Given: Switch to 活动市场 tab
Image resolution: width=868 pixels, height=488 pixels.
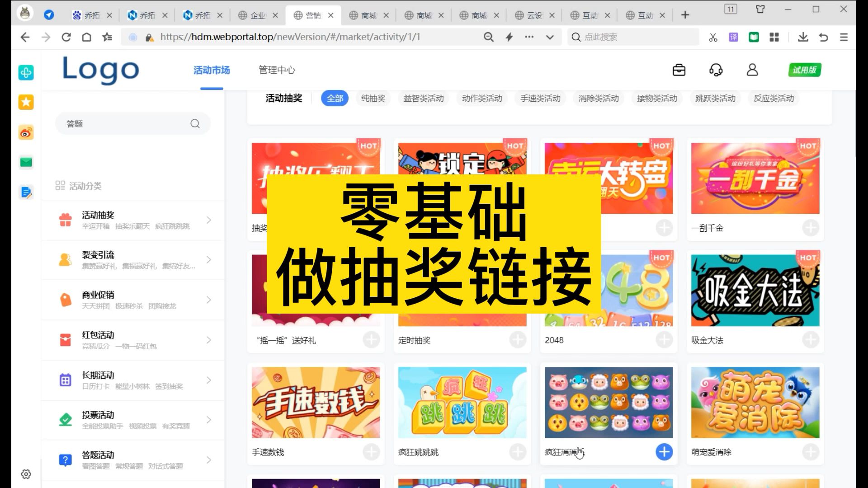Looking at the screenshot, I should [x=212, y=70].
